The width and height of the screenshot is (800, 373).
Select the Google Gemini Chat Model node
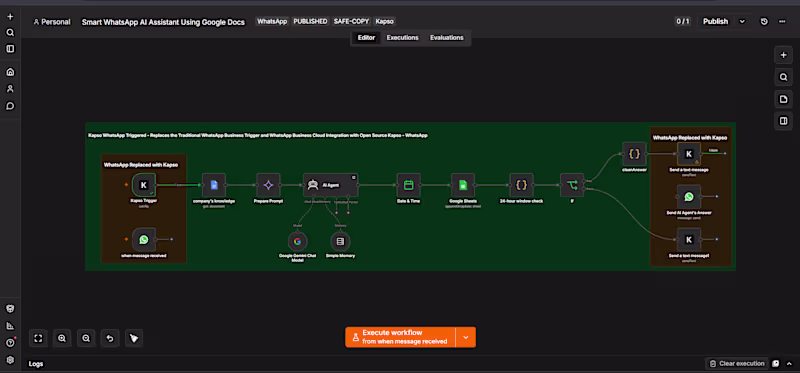(297, 241)
